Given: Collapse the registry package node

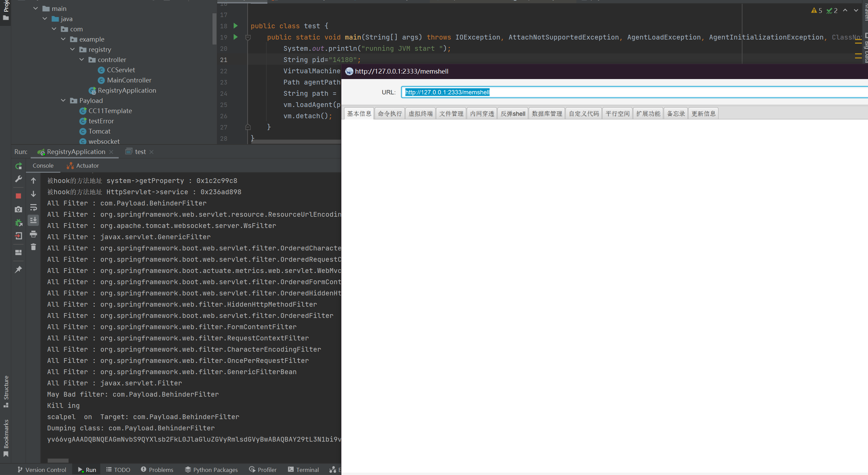Looking at the screenshot, I should [72, 49].
